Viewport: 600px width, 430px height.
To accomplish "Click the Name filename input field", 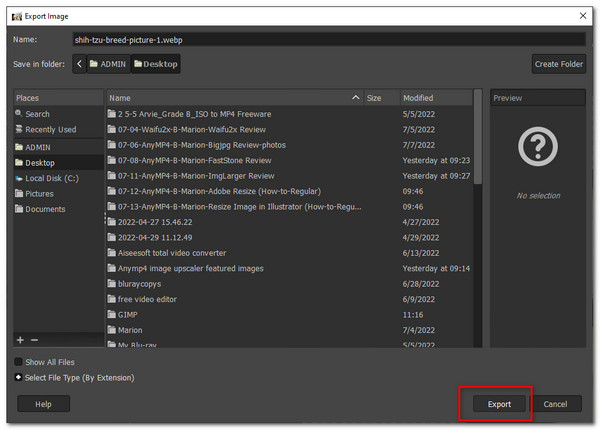I will click(328, 40).
